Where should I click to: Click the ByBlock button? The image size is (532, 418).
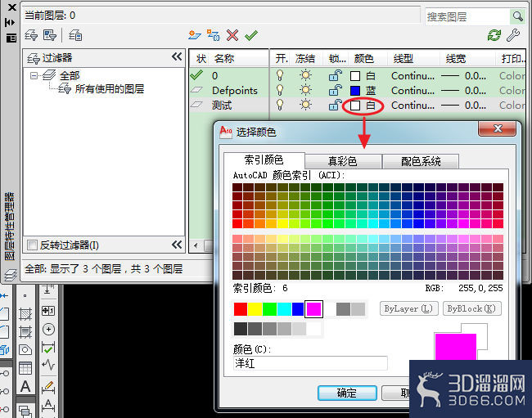pyautogui.click(x=471, y=308)
